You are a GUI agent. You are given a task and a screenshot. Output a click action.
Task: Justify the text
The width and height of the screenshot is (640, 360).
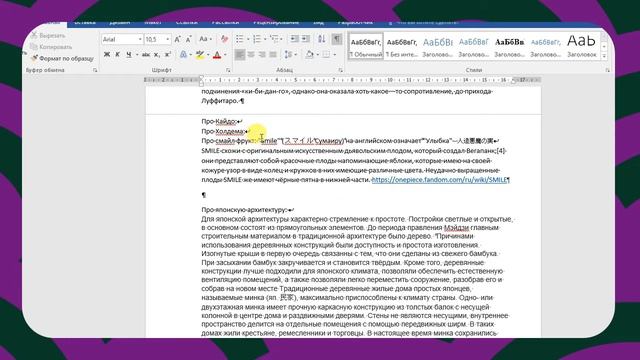click(273, 54)
